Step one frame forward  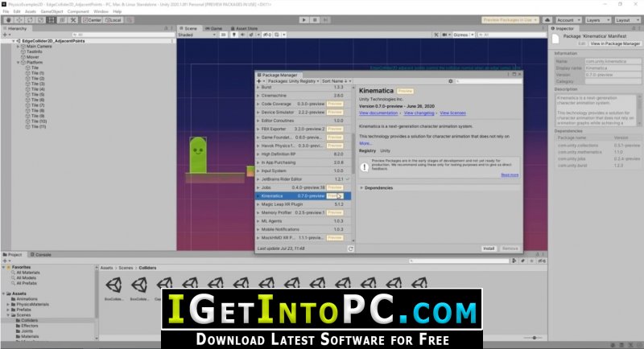[326, 19]
